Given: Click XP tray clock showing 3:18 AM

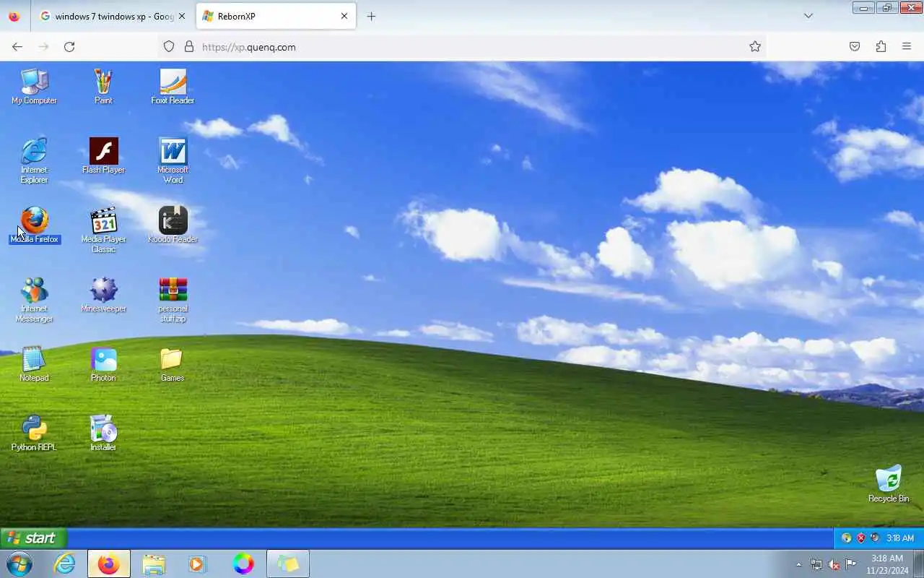Looking at the screenshot, I should 900,538.
